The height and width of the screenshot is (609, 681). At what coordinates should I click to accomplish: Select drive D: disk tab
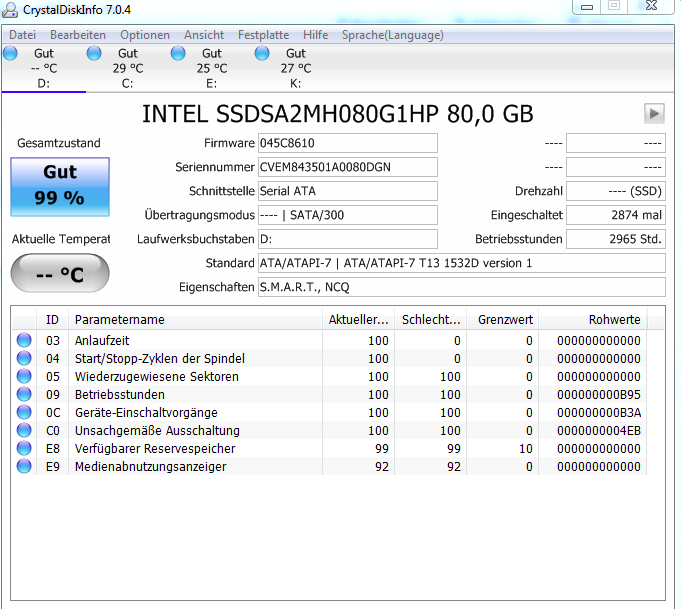(43, 68)
